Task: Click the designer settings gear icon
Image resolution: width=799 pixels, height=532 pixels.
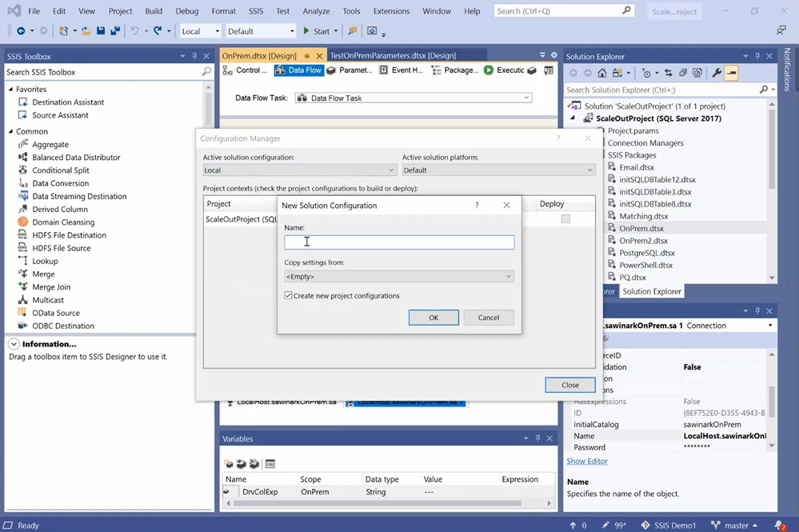Action: [x=554, y=55]
